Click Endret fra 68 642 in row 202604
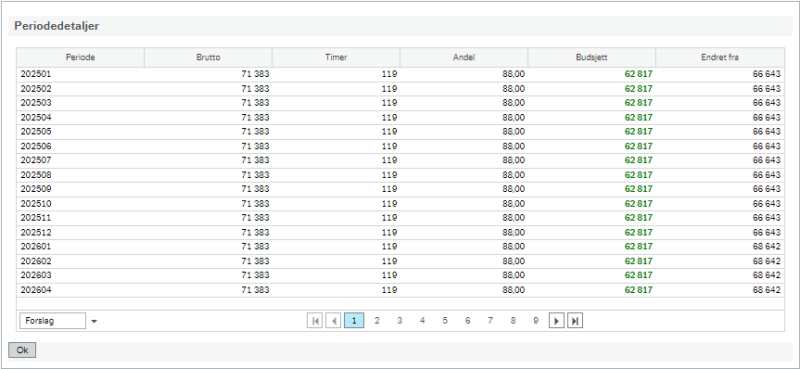Image resolution: width=800 pixels, height=369 pixels. [x=766, y=290]
